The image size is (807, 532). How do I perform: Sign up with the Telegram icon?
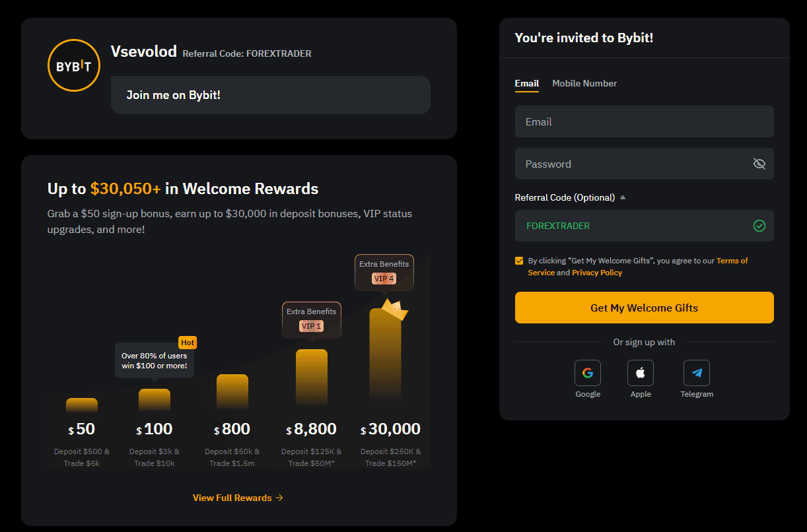tap(697, 373)
